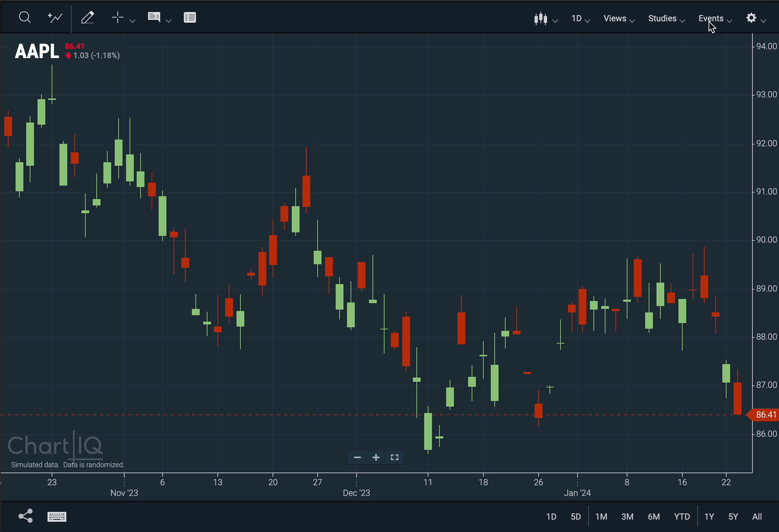The height and width of the screenshot is (532, 779).
Task: Click the share chart icon
Action: (25, 516)
